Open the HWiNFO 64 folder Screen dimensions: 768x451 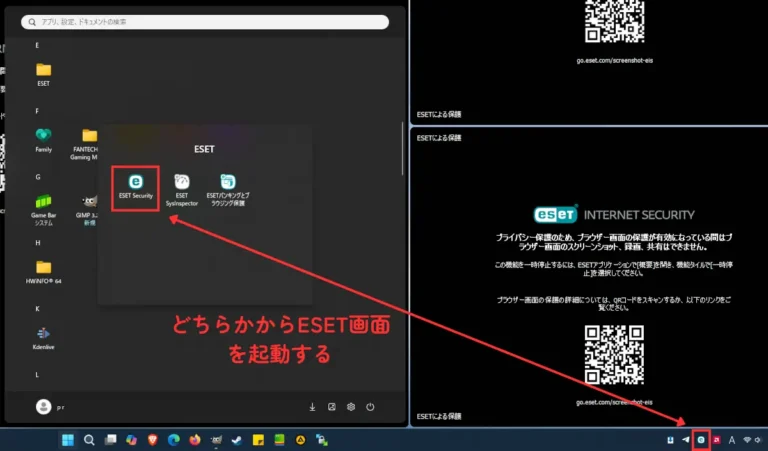[x=44, y=272]
